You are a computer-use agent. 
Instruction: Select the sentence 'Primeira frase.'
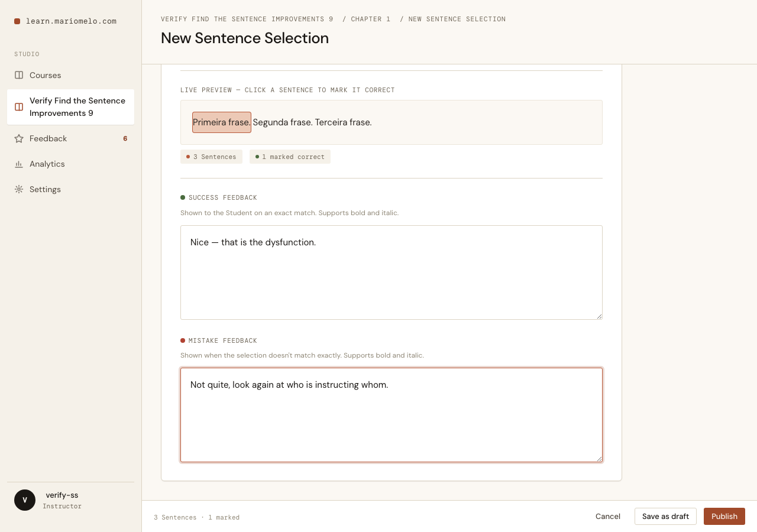click(222, 122)
